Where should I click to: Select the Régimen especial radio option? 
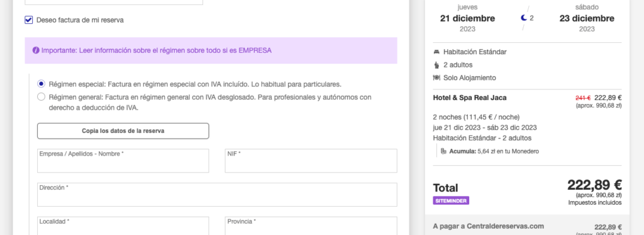[x=41, y=84]
